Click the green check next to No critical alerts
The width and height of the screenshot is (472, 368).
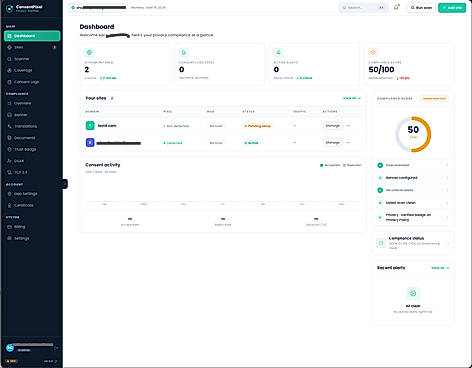click(x=380, y=190)
